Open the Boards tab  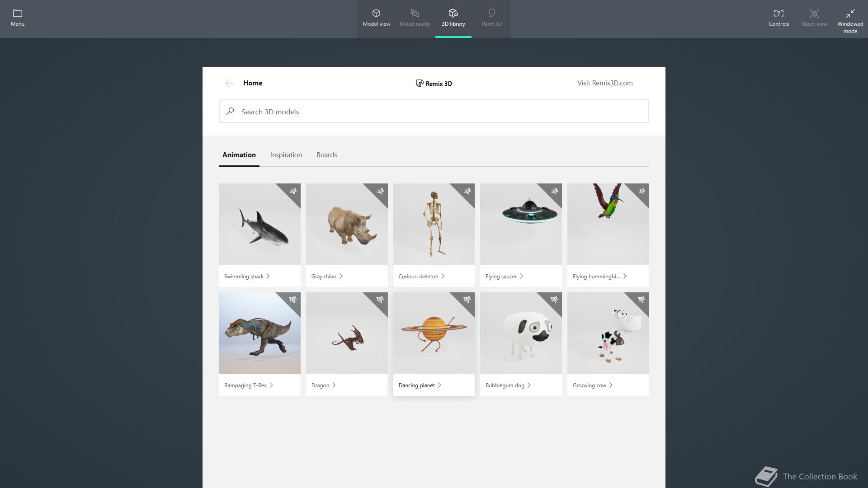tap(327, 155)
